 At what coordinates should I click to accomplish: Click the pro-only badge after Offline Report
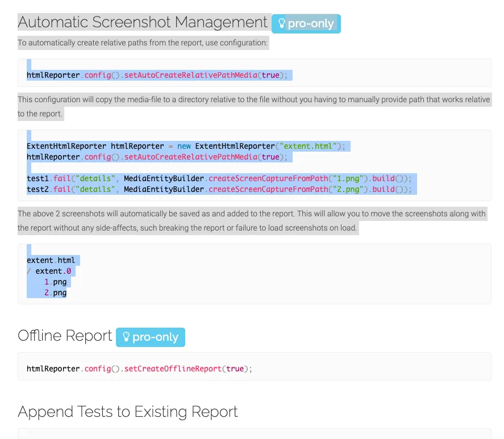point(151,337)
